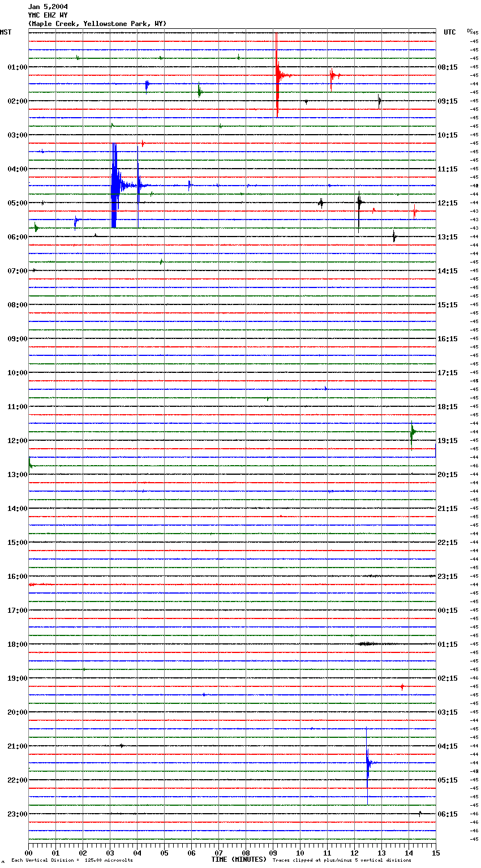Click the 04:15 UTC time label
This screenshot has height=868, width=481.
[x=448, y=746]
